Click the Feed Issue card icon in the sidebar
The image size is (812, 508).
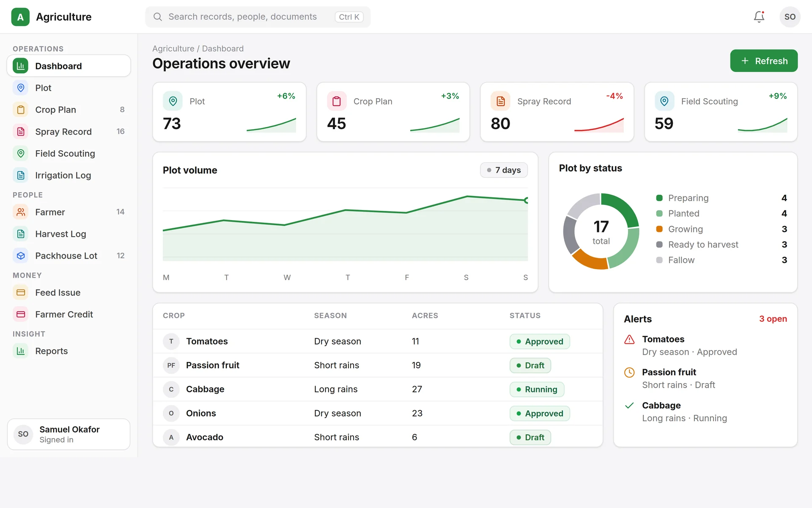pos(21,293)
